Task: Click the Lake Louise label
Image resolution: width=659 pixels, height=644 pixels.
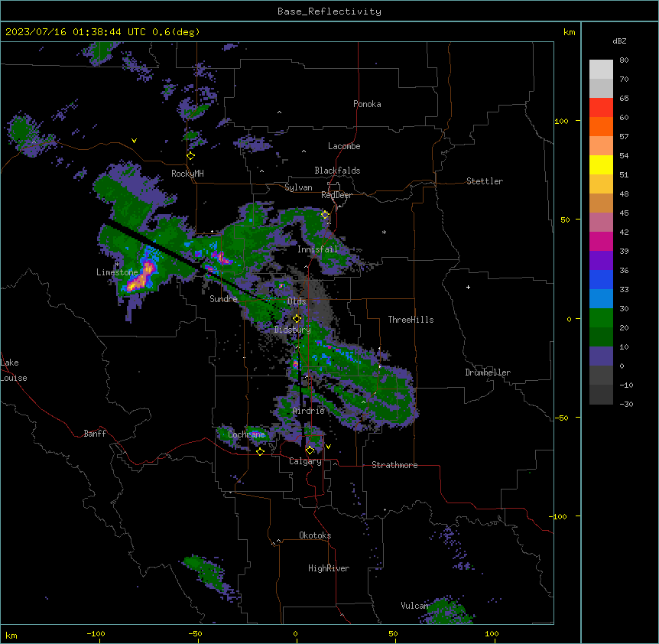Action: click(x=14, y=370)
